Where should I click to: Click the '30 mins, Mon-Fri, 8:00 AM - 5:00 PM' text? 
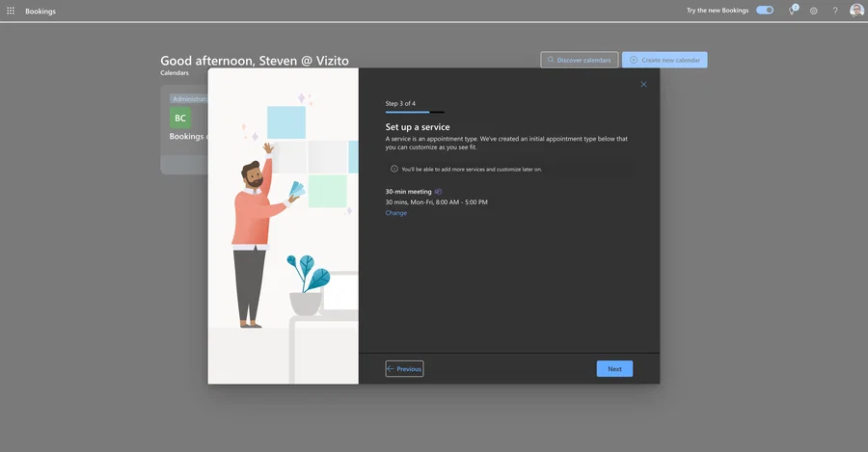pyautogui.click(x=436, y=202)
